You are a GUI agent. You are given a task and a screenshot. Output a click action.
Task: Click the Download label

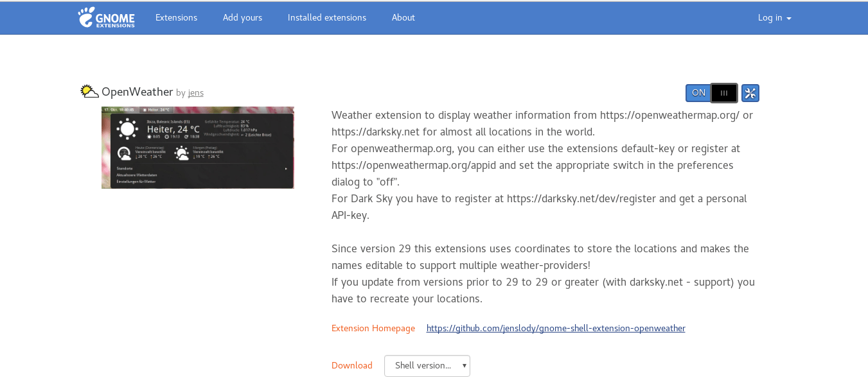pos(352,365)
